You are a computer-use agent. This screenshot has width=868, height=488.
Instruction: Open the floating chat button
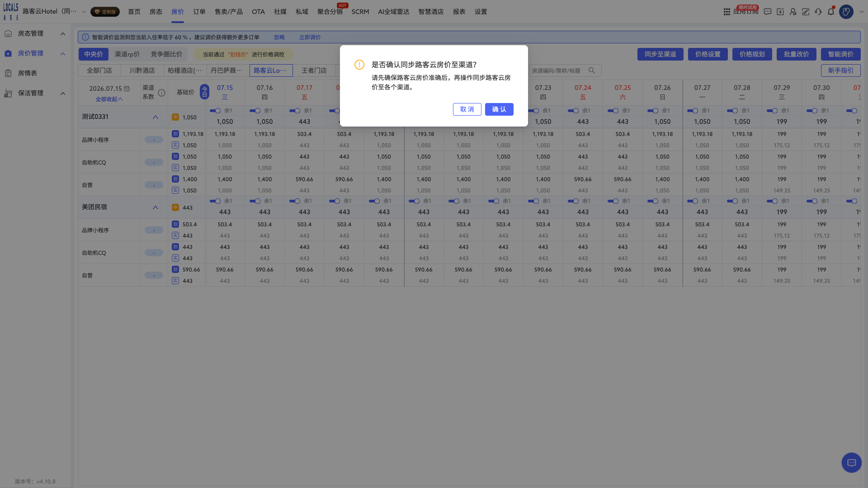click(x=852, y=463)
